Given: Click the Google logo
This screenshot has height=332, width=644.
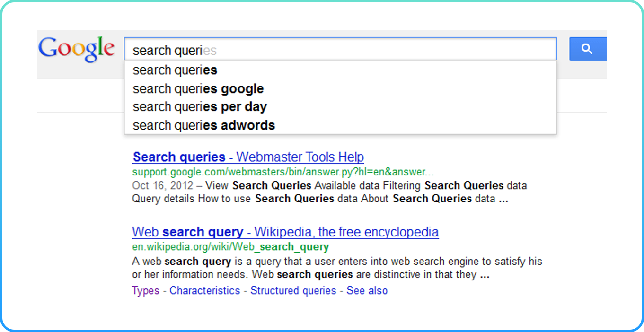Looking at the screenshot, I should click(x=76, y=49).
